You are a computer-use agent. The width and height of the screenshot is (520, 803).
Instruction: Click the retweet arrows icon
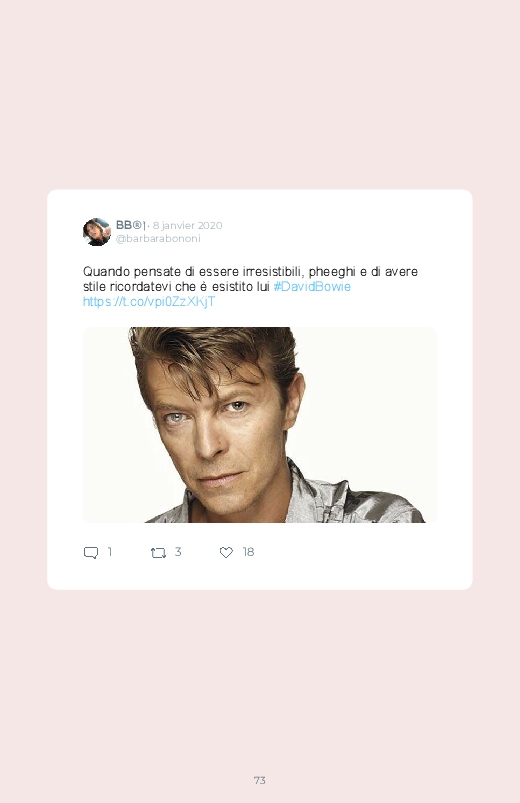coord(158,553)
